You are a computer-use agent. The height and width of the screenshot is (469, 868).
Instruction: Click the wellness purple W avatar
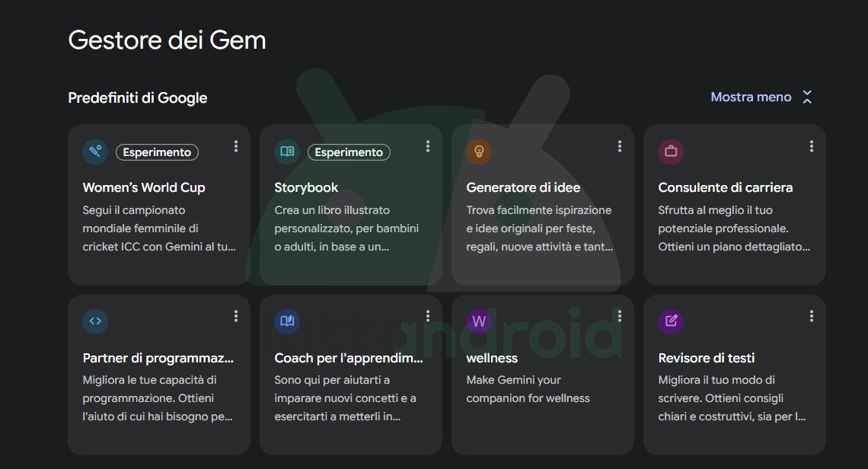click(x=479, y=321)
